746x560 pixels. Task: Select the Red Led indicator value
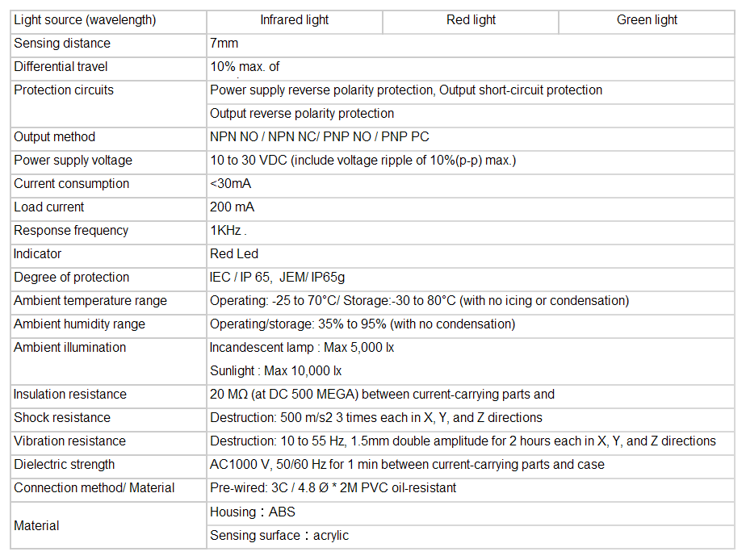234,254
